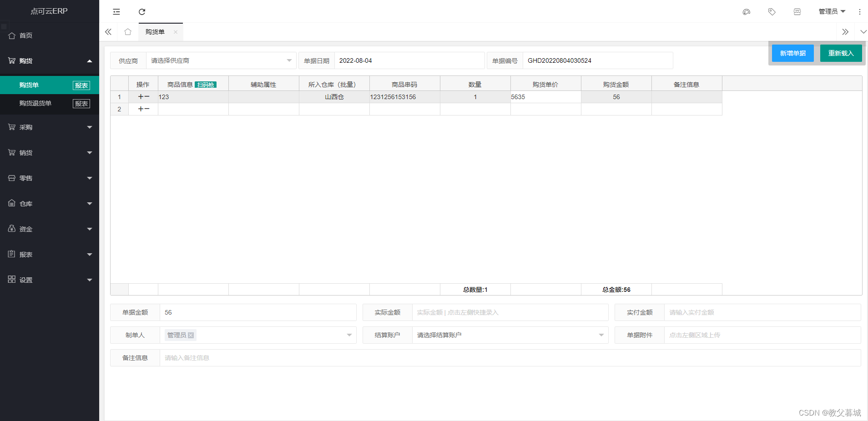Click the 数量 cell showing 1
This screenshot has width=868, height=421.
click(x=475, y=97)
